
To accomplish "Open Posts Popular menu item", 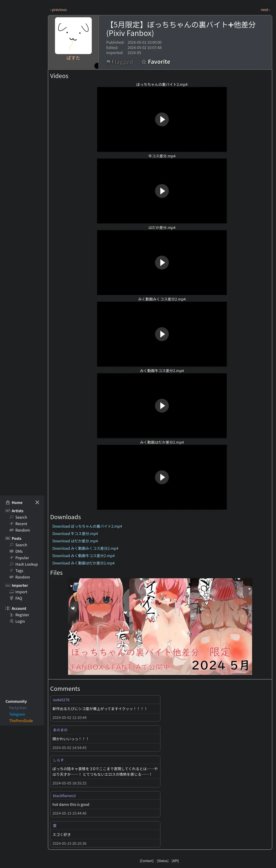I will point(22,558).
